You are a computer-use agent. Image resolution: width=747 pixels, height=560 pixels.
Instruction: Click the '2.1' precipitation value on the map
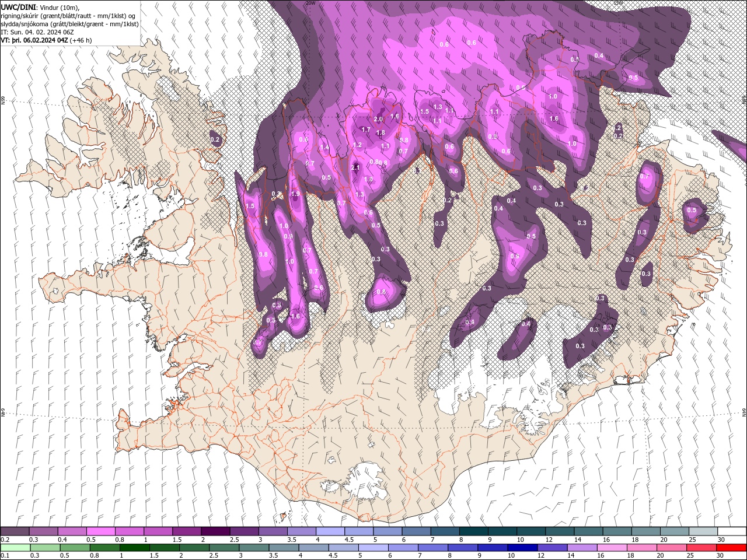355,167
